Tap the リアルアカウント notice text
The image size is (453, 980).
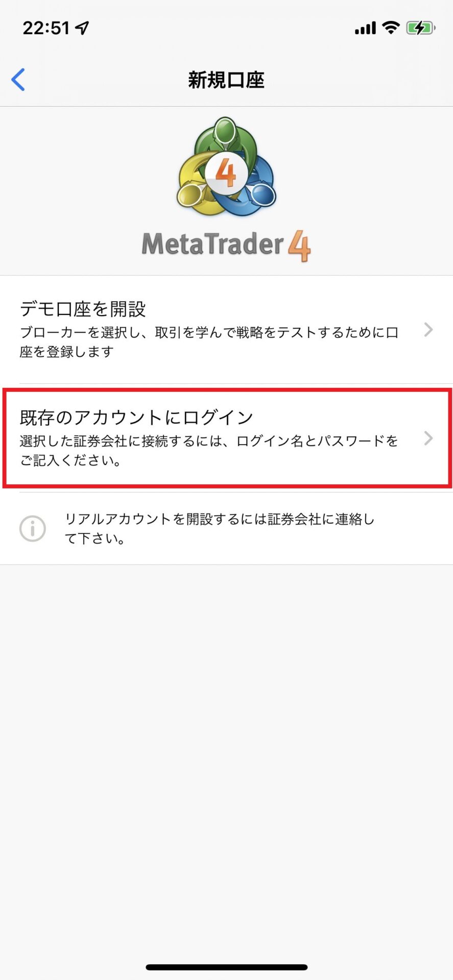[220, 528]
